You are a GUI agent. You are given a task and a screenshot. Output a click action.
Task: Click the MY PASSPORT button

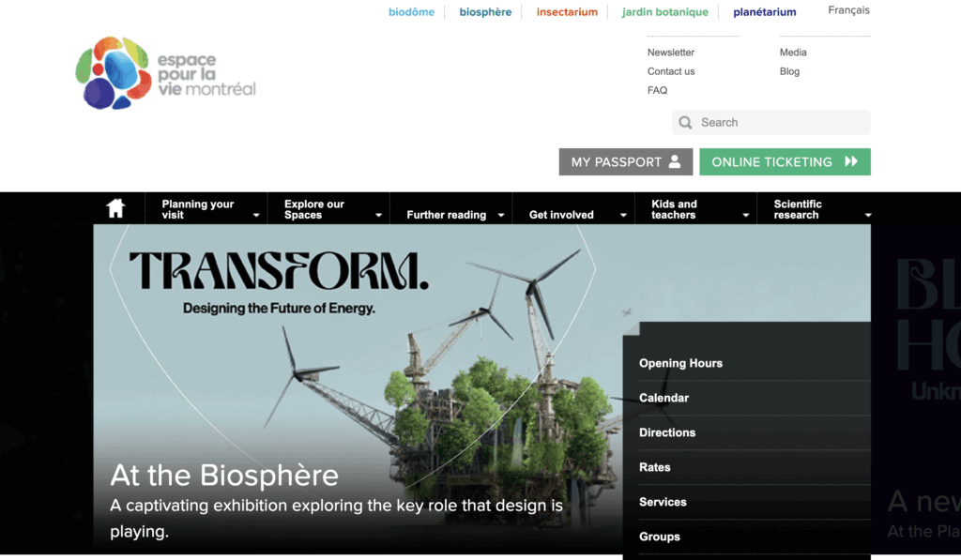pyautogui.click(x=626, y=161)
